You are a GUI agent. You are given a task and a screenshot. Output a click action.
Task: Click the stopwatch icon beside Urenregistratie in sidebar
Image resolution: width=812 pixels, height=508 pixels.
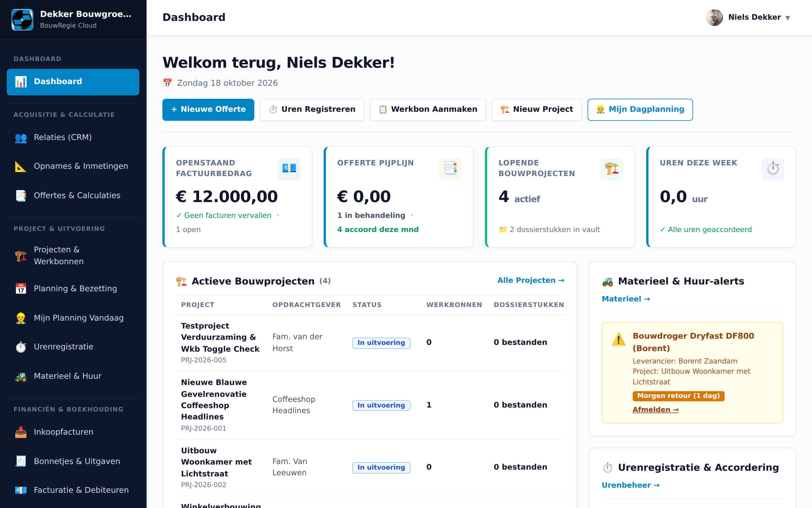click(x=21, y=347)
